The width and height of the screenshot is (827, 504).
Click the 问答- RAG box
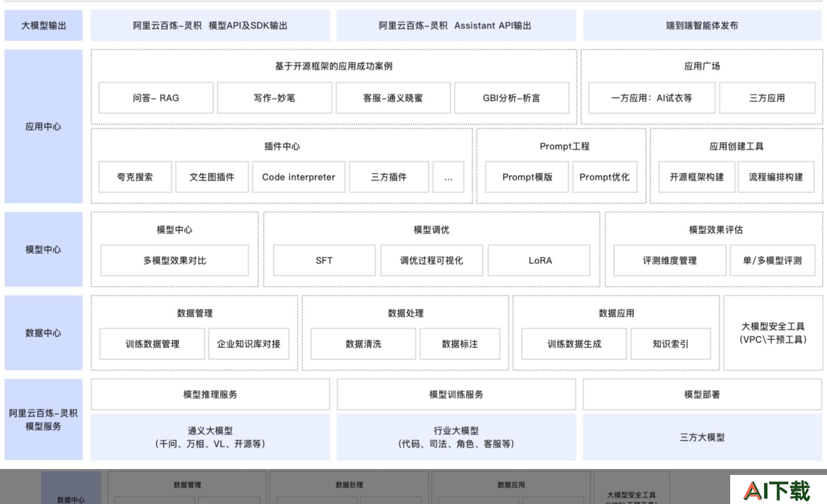point(156,98)
